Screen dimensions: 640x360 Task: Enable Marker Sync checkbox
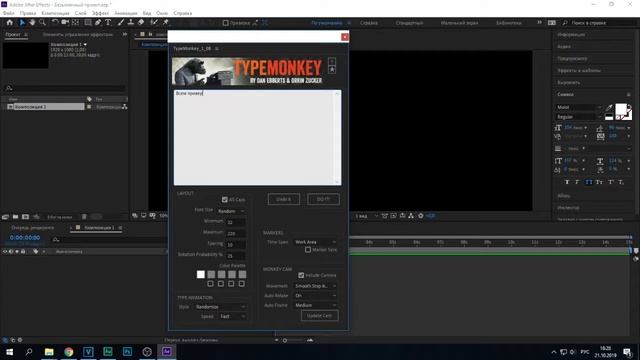(x=308, y=249)
